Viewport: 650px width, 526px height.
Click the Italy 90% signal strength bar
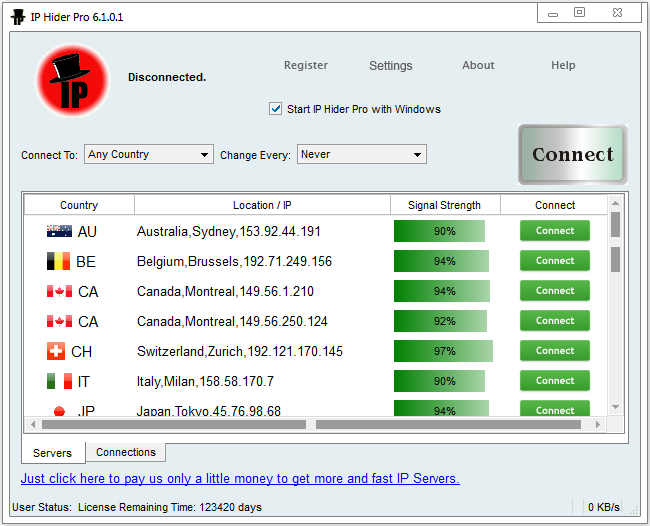[x=439, y=381]
